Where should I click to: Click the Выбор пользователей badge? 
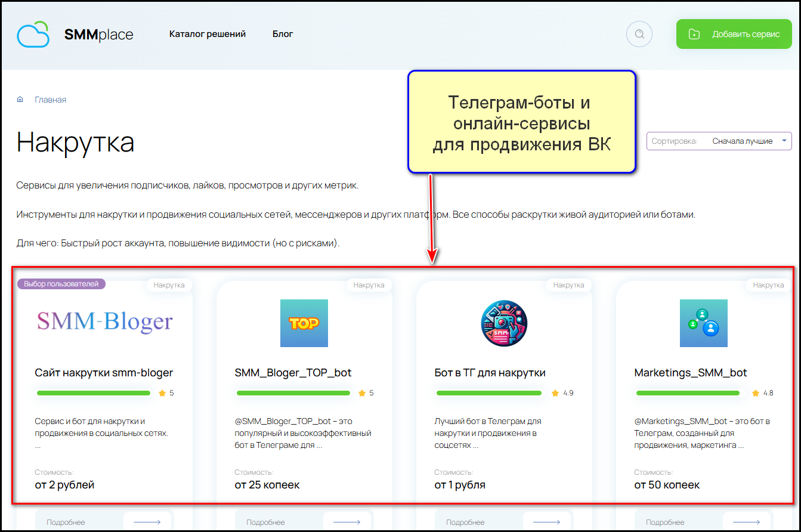61,284
